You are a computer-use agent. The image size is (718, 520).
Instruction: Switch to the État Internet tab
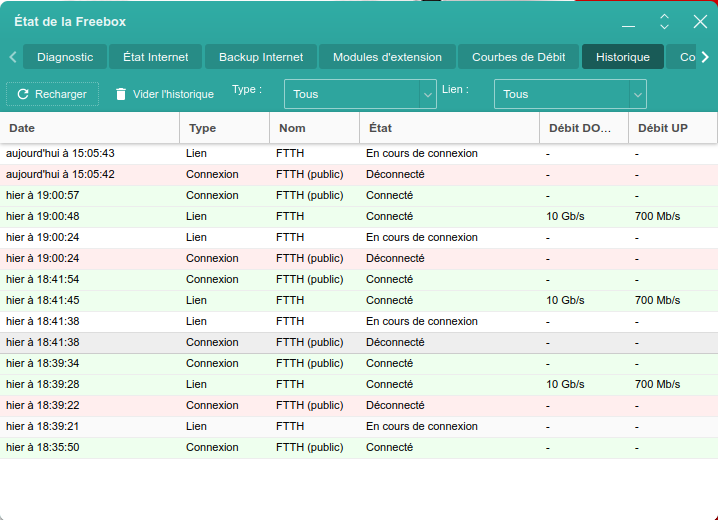tap(156, 57)
